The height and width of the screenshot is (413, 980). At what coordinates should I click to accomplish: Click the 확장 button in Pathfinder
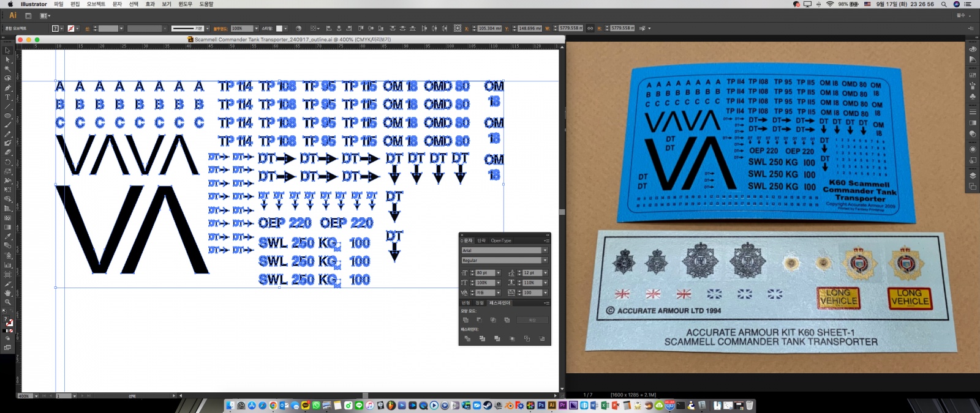(532, 320)
